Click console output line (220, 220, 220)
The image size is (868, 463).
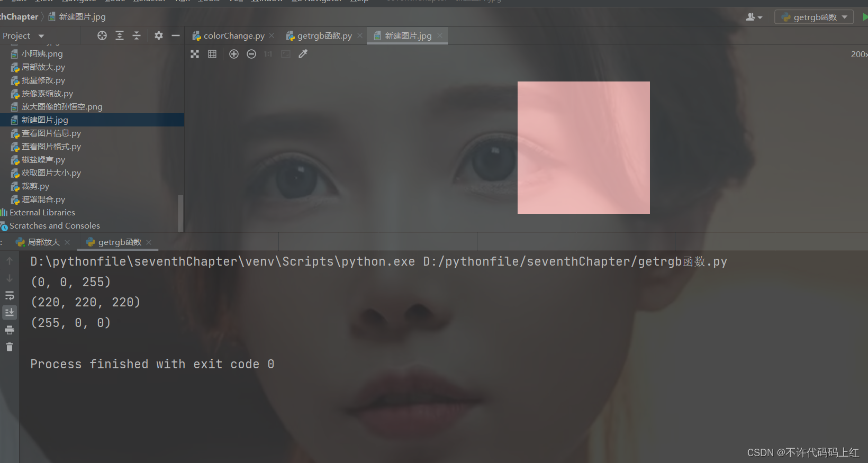point(86,302)
